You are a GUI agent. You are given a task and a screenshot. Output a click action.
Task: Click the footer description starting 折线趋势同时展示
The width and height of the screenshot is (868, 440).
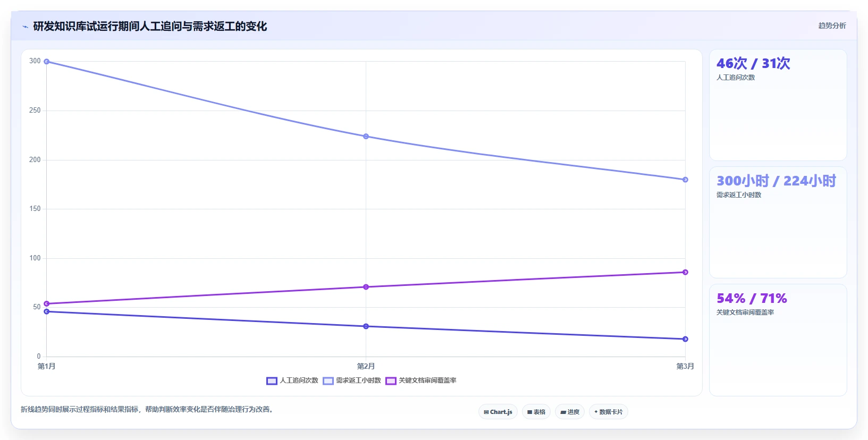tap(147, 409)
